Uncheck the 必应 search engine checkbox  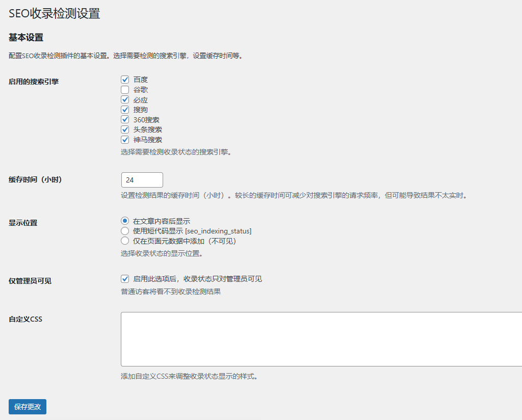click(125, 100)
